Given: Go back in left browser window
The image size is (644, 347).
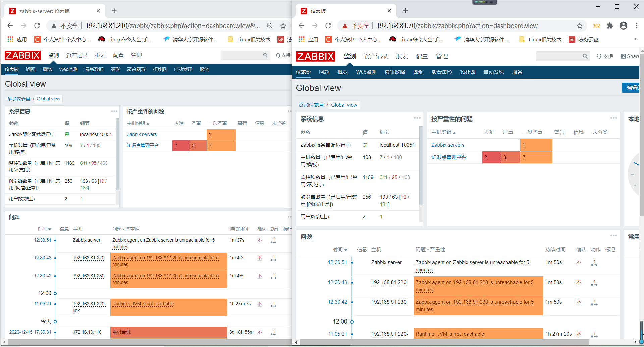Looking at the screenshot, I should [10, 26].
